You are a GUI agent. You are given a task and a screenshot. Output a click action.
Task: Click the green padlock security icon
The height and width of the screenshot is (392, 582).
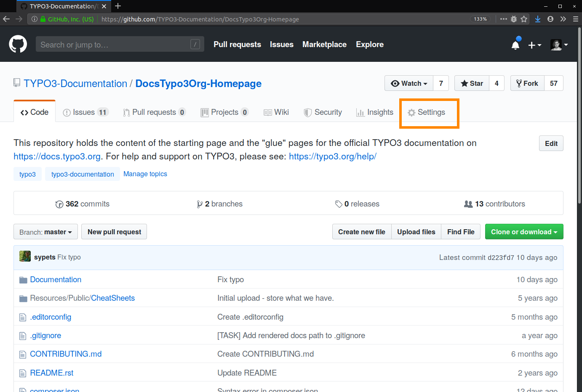click(x=43, y=19)
